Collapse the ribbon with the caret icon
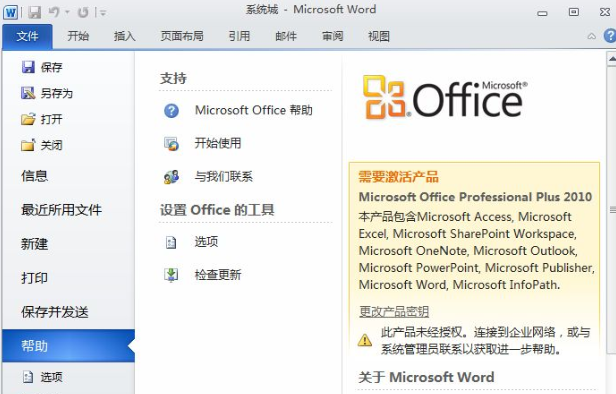 (591, 36)
